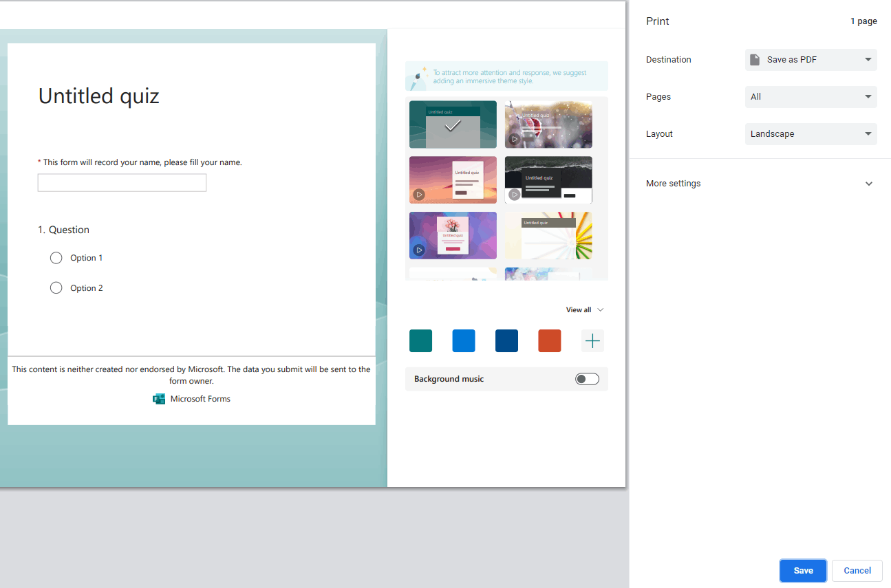Select the purple flower theme thumbnail
The height and width of the screenshot is (588, 891).
click(x=453, y=235)
